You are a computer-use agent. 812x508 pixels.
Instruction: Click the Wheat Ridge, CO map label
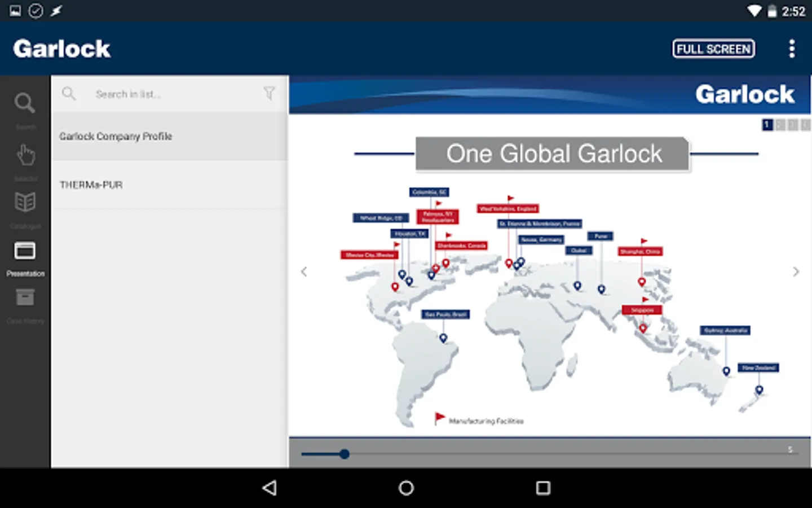(x=381, y=218)
